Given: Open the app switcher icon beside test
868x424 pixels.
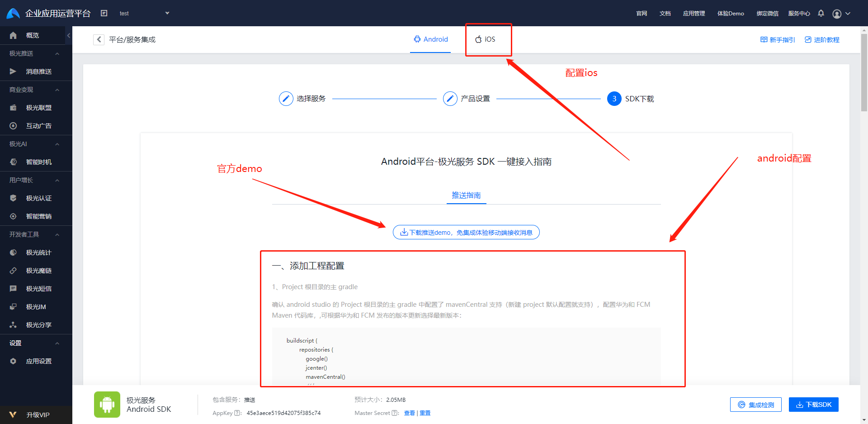Looking at the screenshot, I should click(x=104, y=13).
